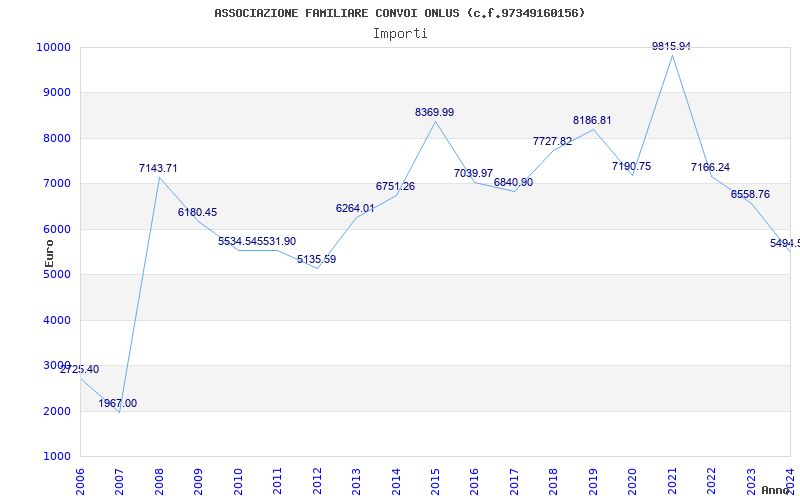This screenshot has width=800, height=500.
Task: Select the 2016 x-axis year label
Action: 474,481
